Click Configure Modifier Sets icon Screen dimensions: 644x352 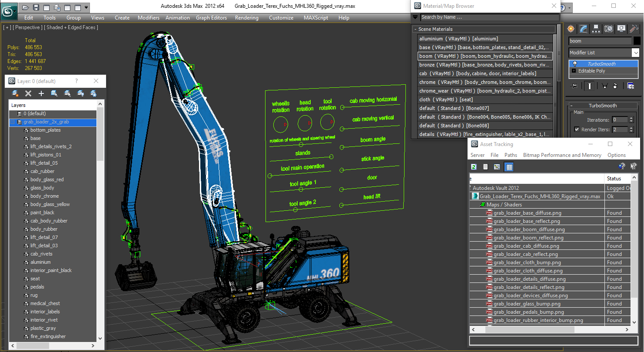click(631, 86)
